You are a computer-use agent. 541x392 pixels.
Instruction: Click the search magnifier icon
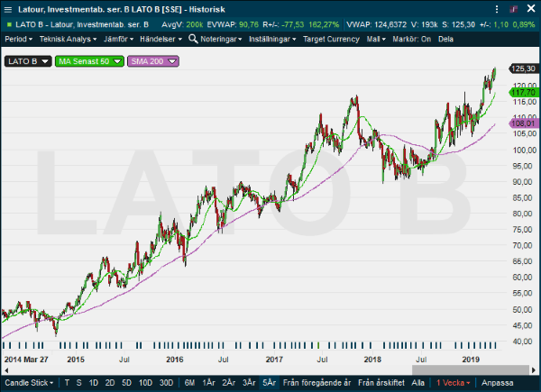click(x=193, y=39)
